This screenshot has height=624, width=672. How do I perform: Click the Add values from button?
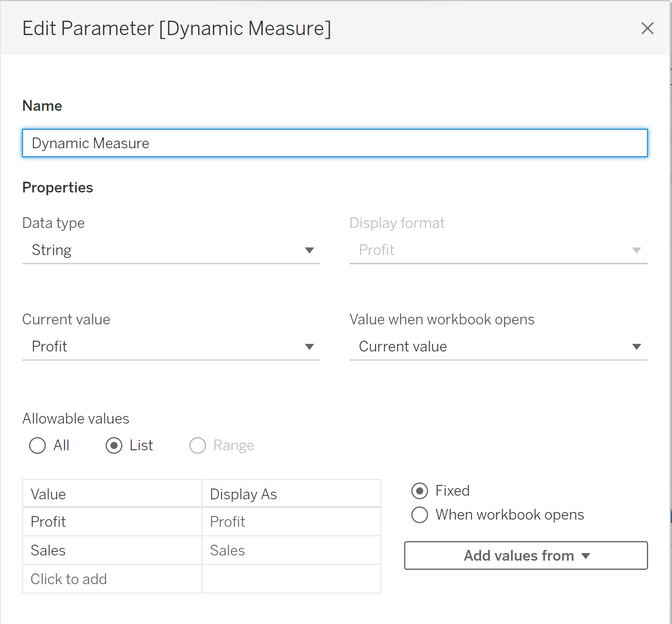[526, 555]
